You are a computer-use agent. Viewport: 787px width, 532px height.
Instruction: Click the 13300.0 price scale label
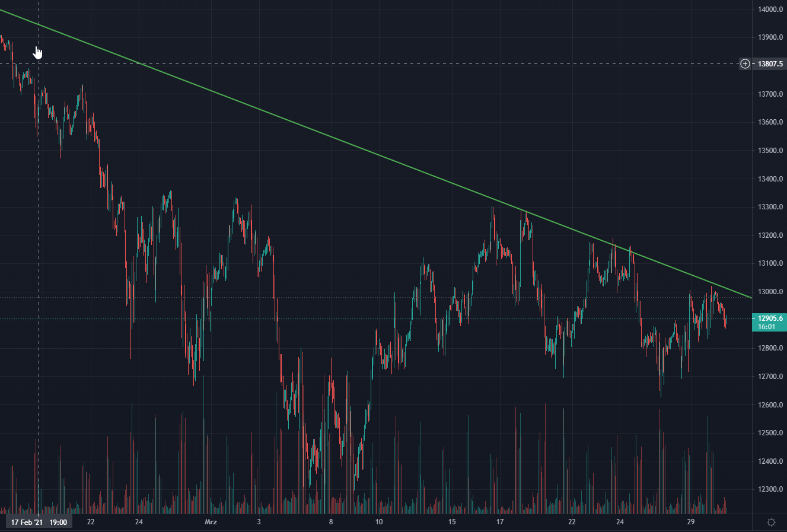[770, 207]
